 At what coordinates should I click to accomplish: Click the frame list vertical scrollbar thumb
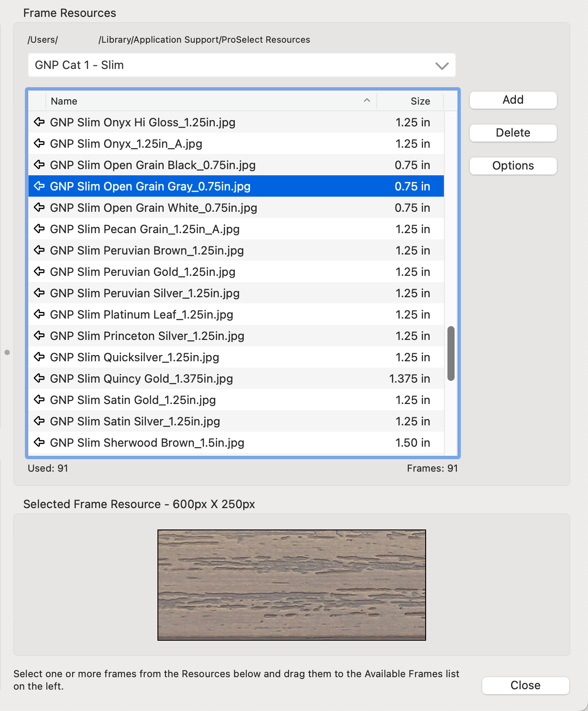[451, 354]
